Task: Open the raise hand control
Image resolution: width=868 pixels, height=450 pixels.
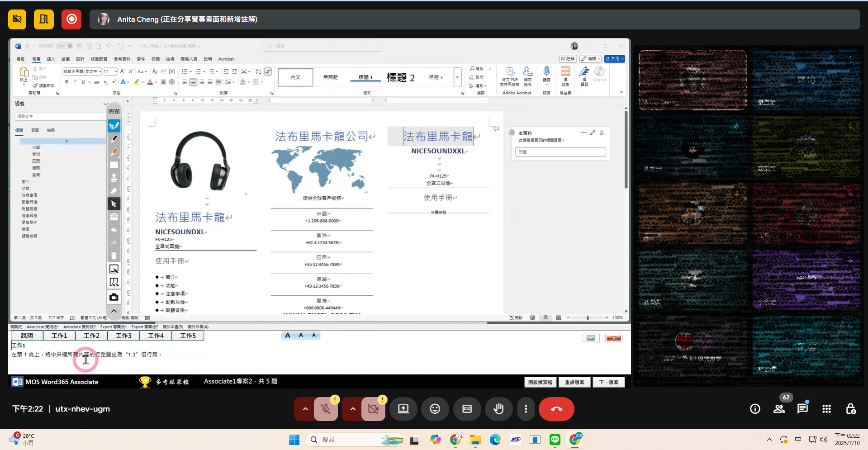Action: tap(498, 409)
